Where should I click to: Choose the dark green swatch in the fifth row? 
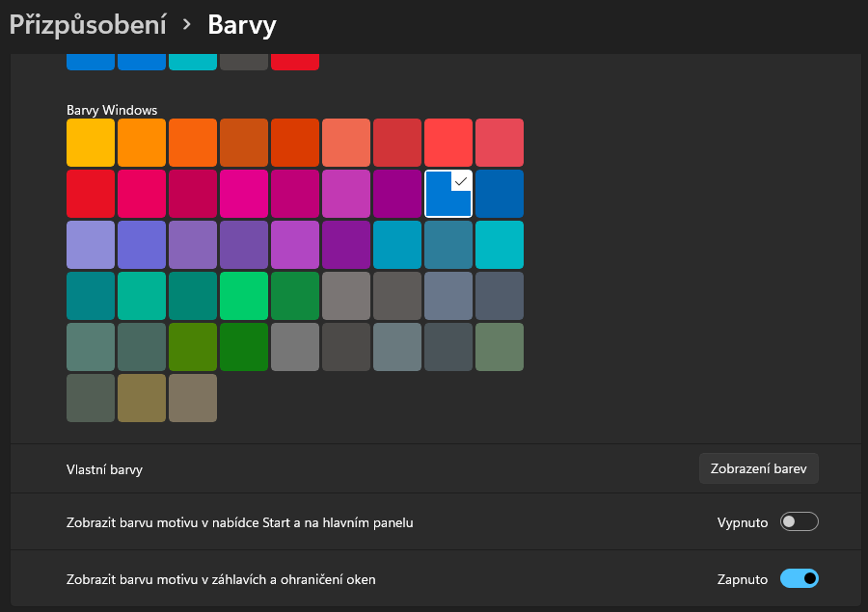pos(244,347)
